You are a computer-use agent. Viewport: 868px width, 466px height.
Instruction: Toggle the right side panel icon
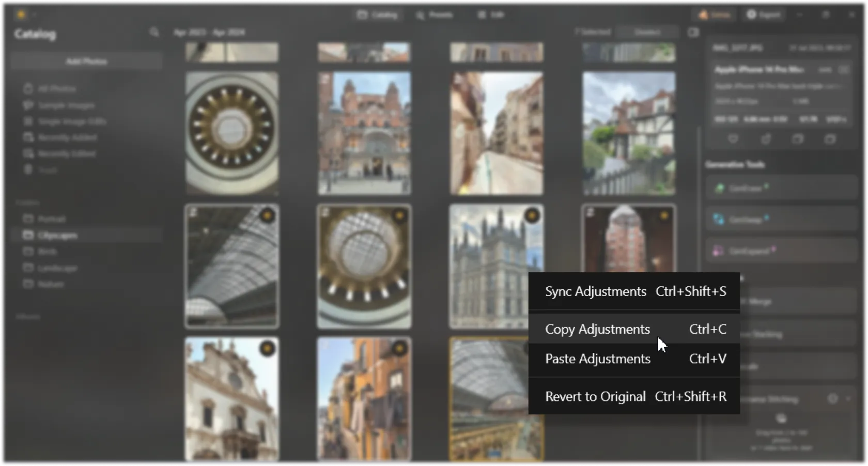pyautogui.click(x=693, y=33)
